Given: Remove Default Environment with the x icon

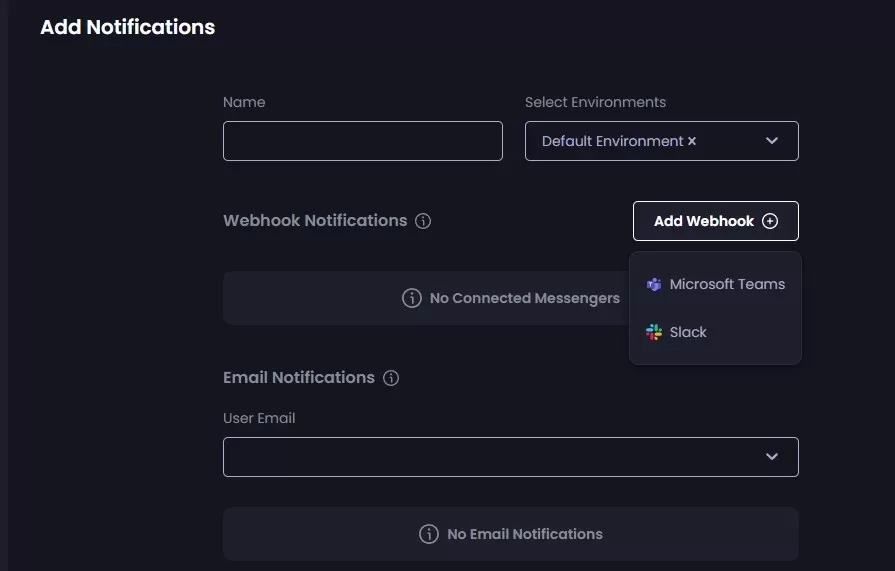Looking at the screenshot, I should [692, 141].
